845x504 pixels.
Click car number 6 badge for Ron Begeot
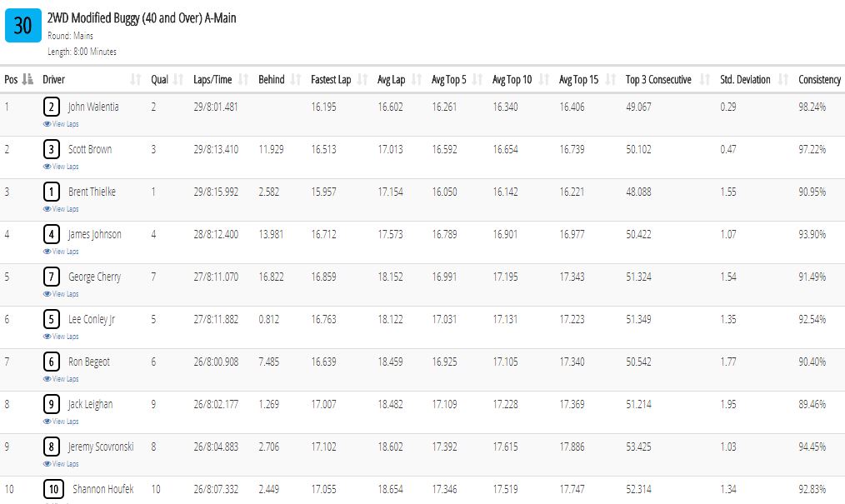pyautogui.click(x=51, y=362)
